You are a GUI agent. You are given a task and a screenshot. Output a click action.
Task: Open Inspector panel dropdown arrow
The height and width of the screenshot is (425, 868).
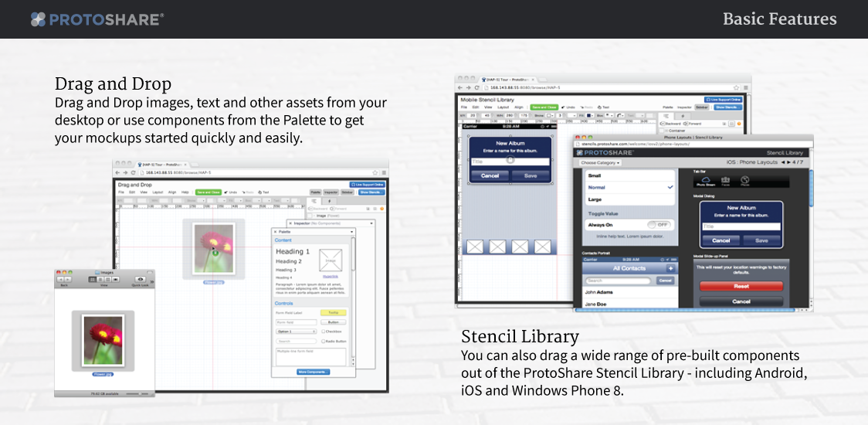371,223
